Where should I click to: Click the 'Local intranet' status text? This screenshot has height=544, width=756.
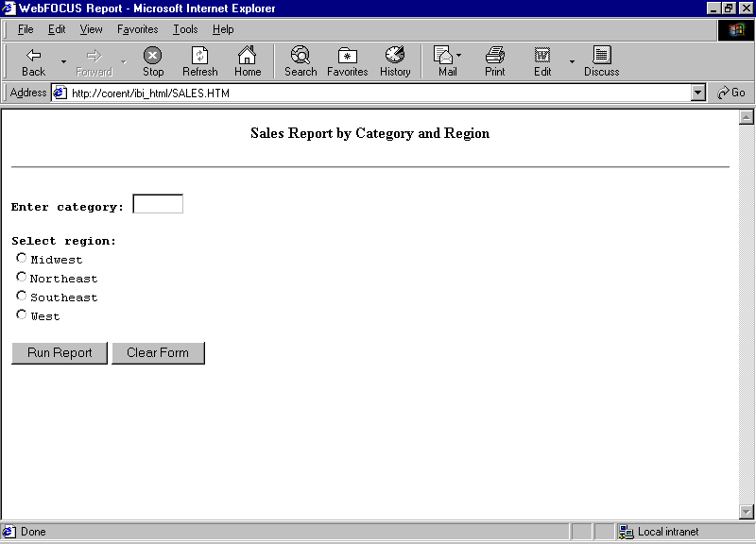668,532
